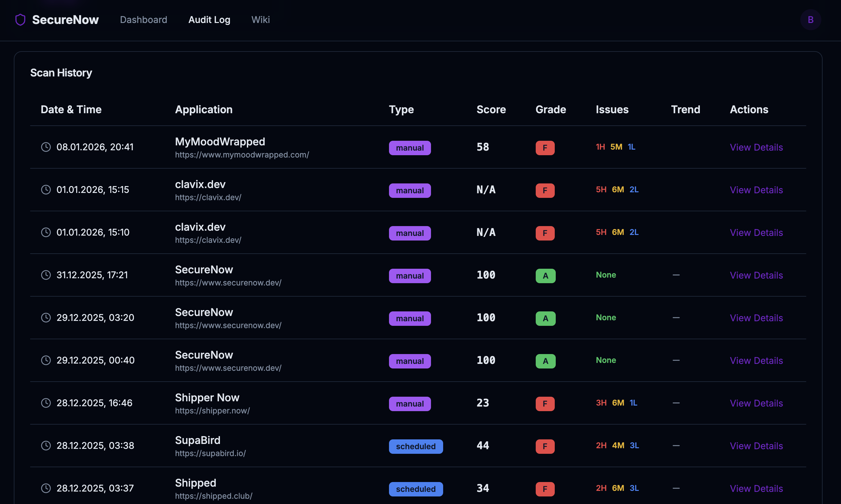Click the https://www.mymoodwrapped.com/ URL
Viewport: 841px width, 504px height.
(x=242, y=155)
